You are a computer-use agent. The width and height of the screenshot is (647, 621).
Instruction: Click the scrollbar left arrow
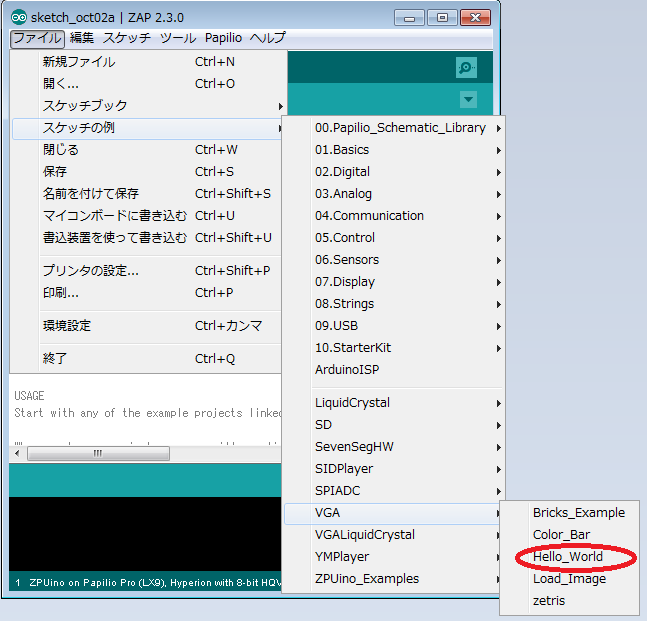17,453
